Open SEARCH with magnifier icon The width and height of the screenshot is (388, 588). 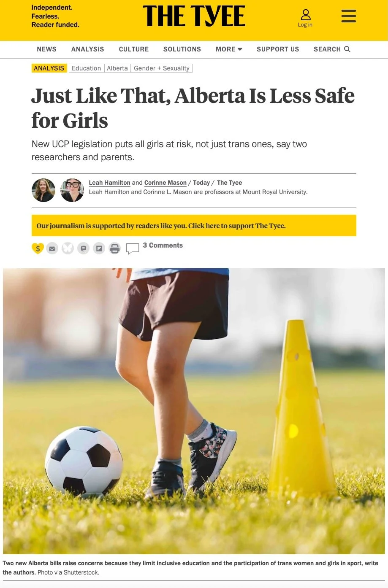pyautogui.click(x=332, y=49)
